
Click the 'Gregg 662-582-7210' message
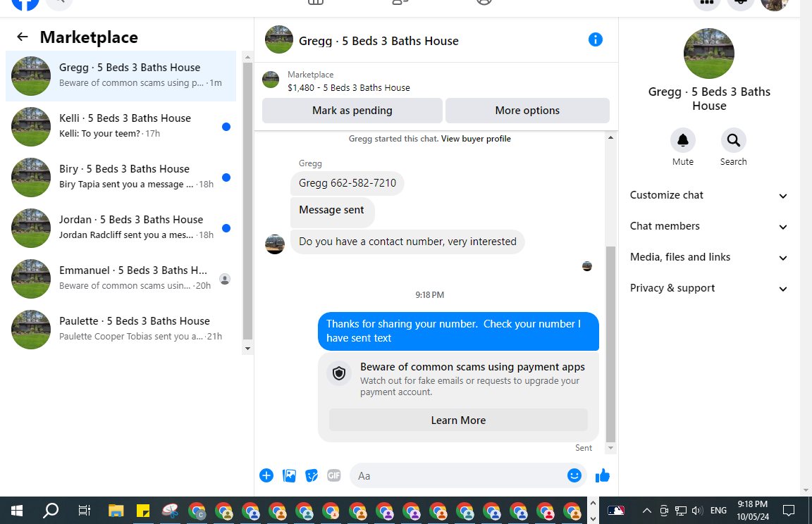pyautogui.click(x=347, y=183)
